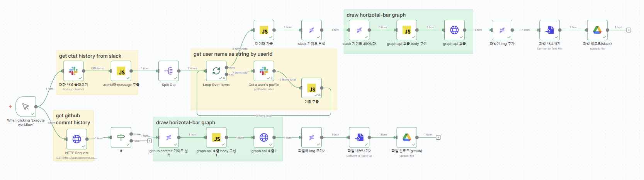Select the 'github commit 기여도 분석' node

click(x=168, y=137)
